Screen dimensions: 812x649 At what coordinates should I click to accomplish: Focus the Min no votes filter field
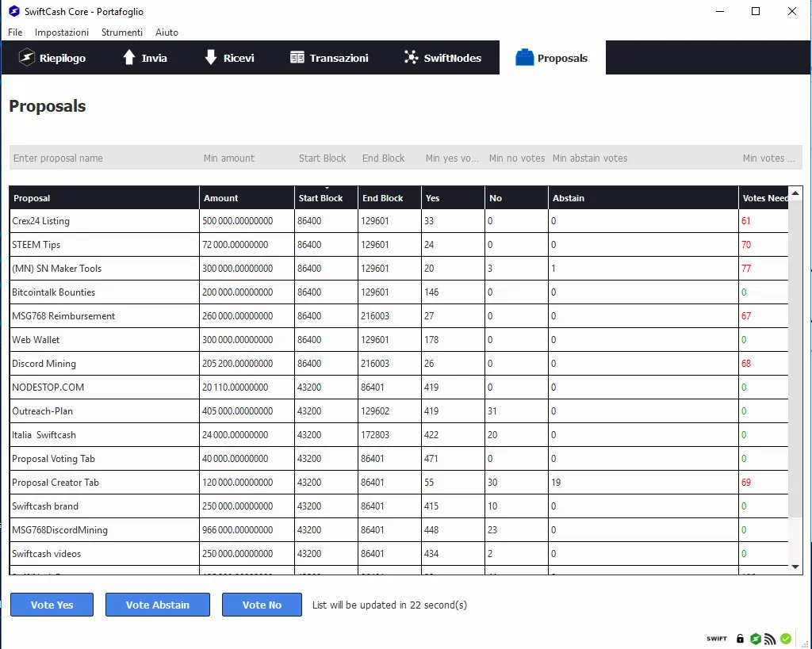tap(516, 158)
